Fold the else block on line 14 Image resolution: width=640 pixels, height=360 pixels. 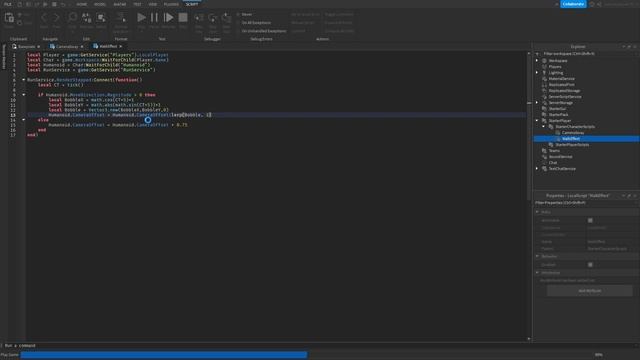pos(24,120)
